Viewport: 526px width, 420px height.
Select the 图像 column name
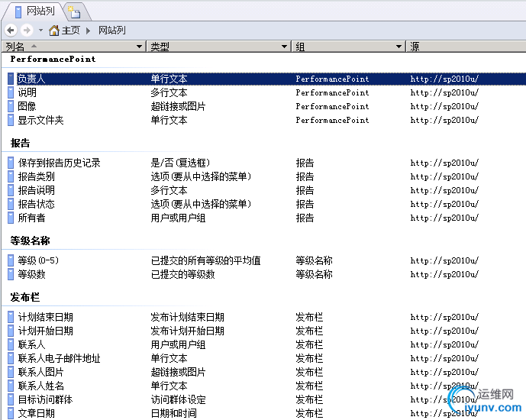[x=27, y=106]
